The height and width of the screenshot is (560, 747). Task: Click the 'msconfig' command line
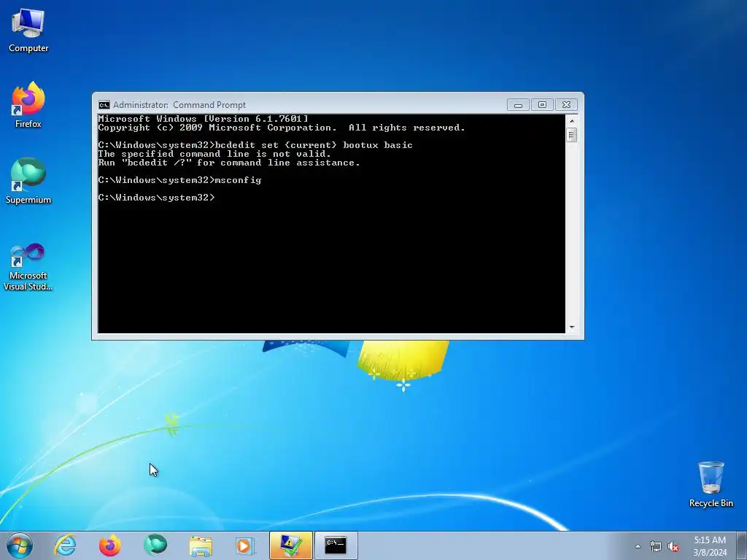[x=179, y=180]
